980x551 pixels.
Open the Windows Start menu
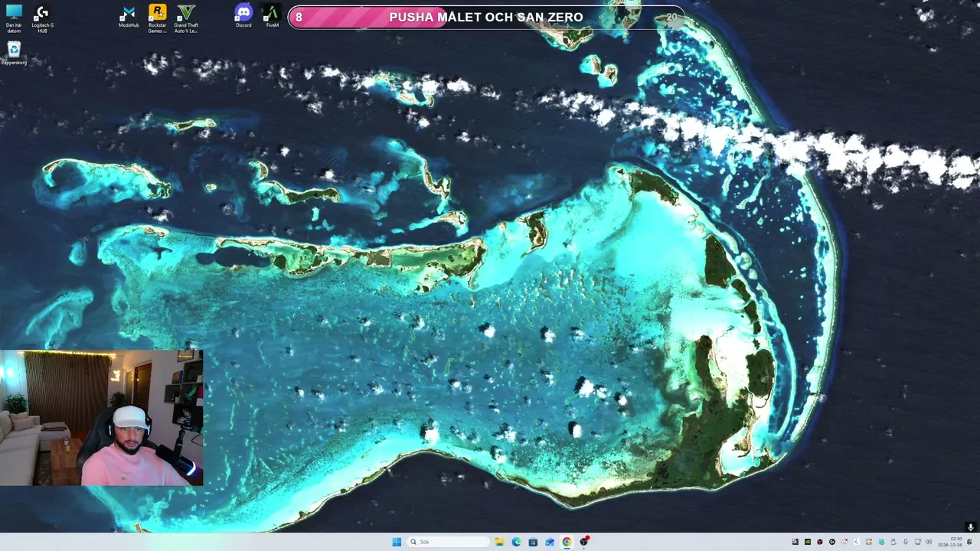pos(397,542)
